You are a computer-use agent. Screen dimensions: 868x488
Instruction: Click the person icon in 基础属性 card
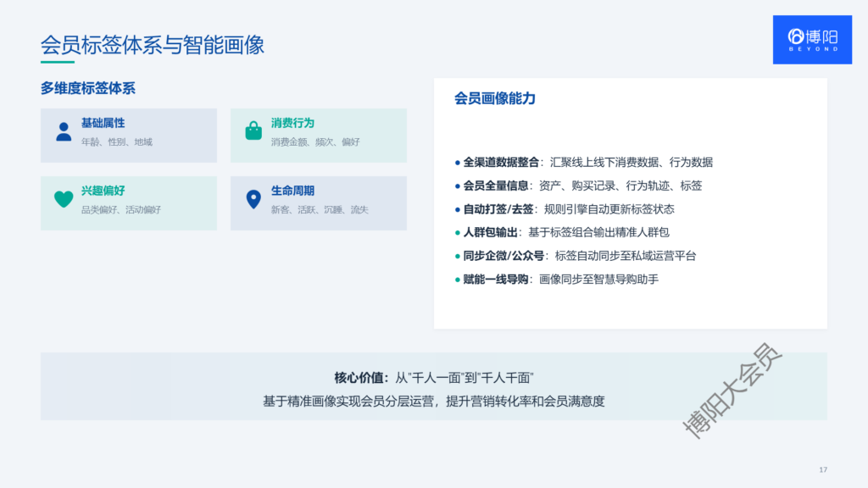point(64,131)
